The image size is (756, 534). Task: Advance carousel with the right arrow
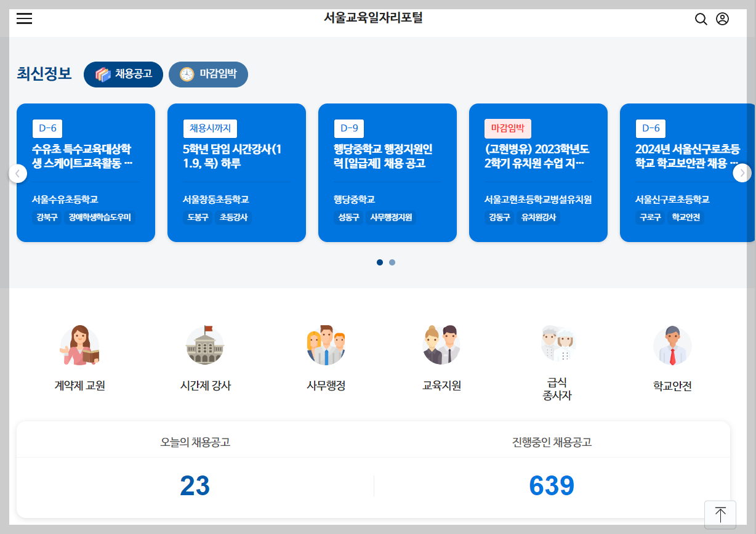click(741, 173)
